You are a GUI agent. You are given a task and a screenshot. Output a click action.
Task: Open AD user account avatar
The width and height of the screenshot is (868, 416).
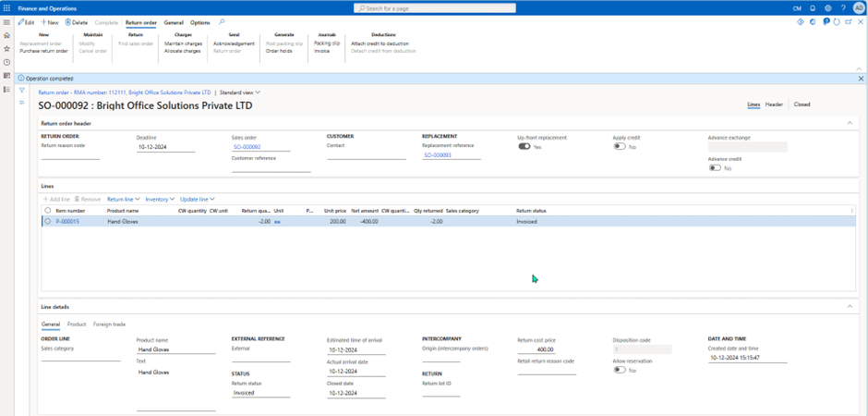[x=859, y=8]
